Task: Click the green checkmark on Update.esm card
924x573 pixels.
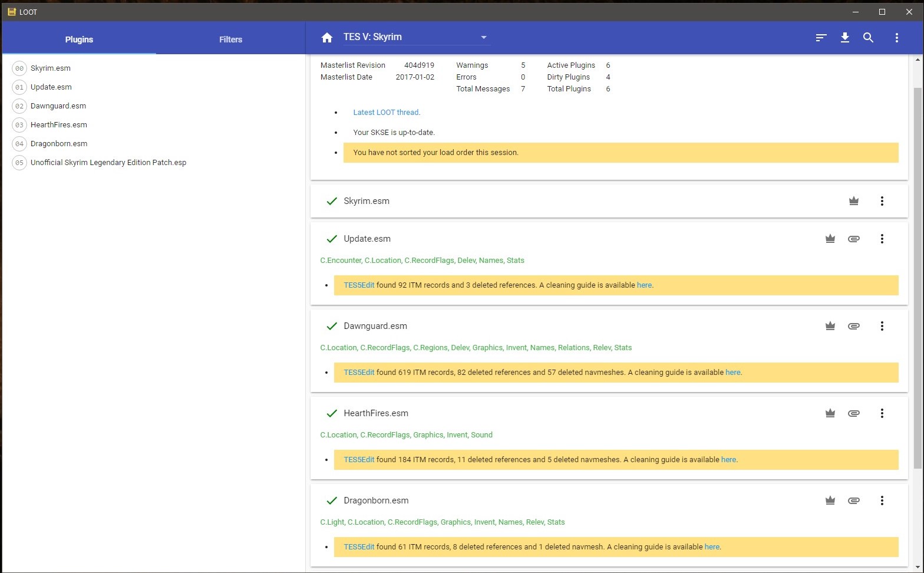Action: 332,239
